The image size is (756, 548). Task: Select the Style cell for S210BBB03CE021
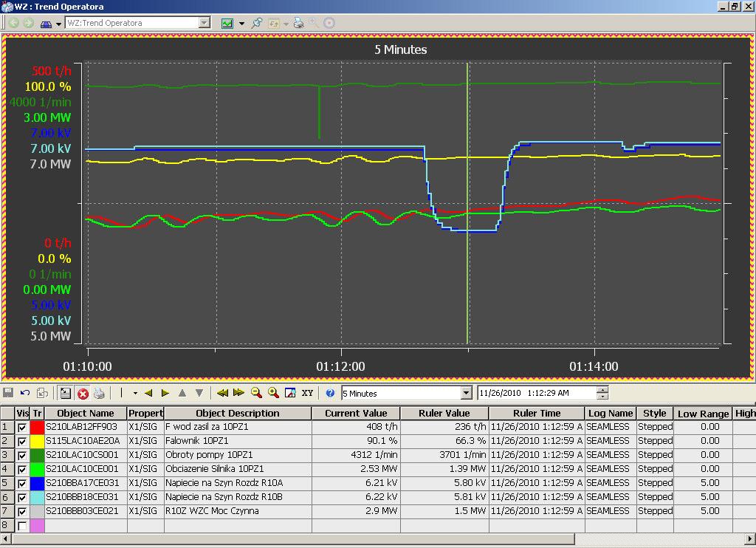[655, 511]
